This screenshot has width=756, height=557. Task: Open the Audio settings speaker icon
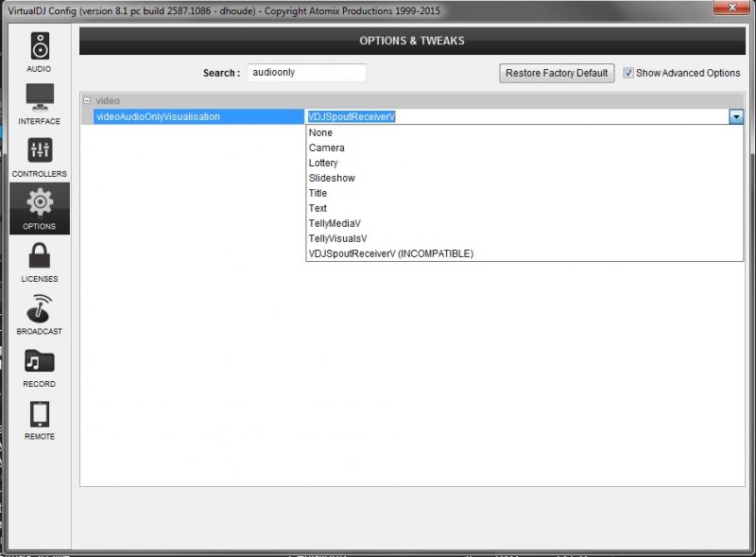pyautogui.click(x=40, y=46)
